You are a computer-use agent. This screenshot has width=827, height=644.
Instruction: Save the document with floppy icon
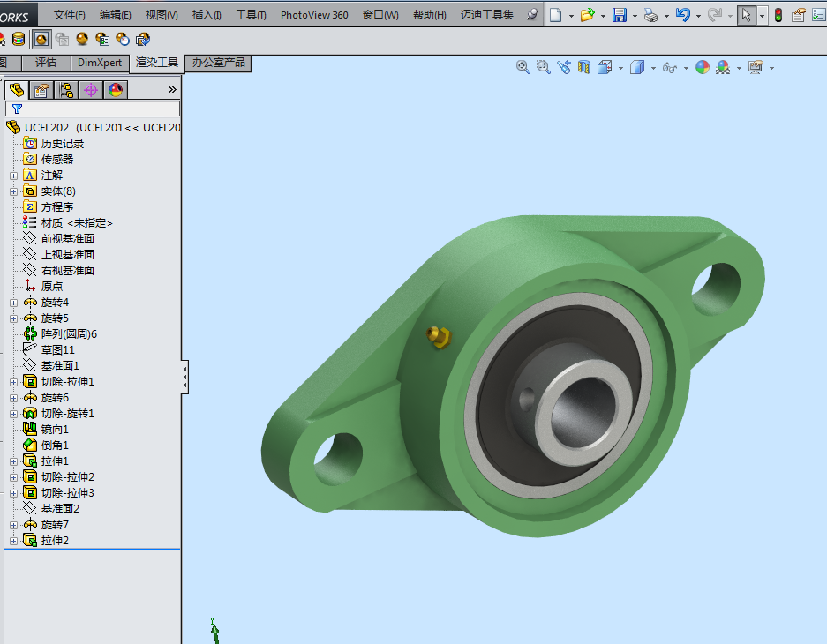point(620,15)
